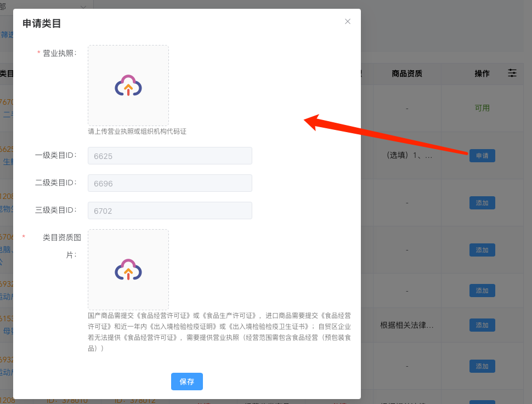Click the 二级类目ID field showing 6696

pyautogui.click(x=170, y=183)
